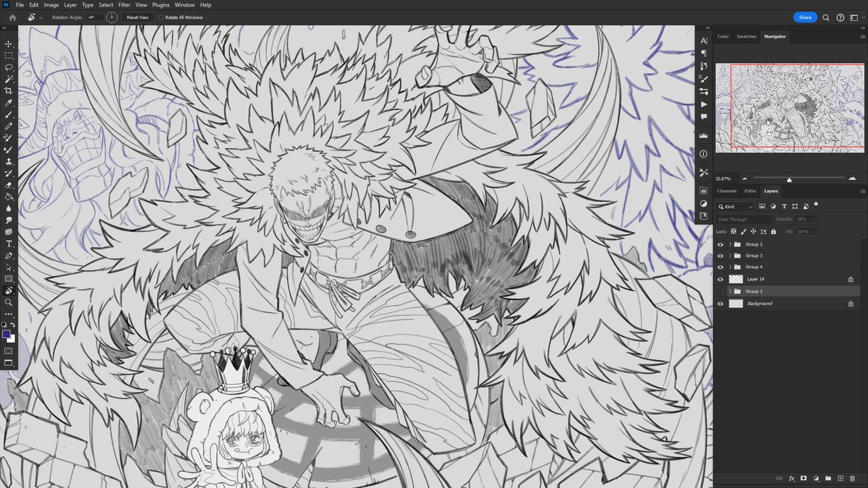This screenshot has width=868, height=488.
Task: Select the Pen tool
Action: coord(9,255)
